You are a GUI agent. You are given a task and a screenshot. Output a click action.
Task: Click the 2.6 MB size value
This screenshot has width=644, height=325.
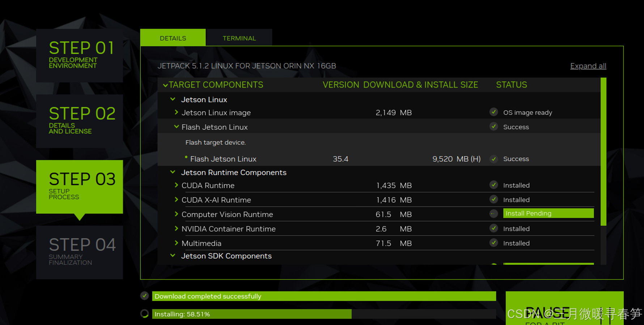click(x=394, y=229)
